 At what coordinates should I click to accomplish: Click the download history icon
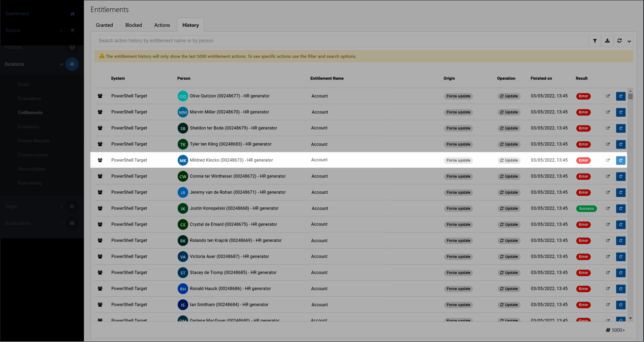(x=607, y=41)
